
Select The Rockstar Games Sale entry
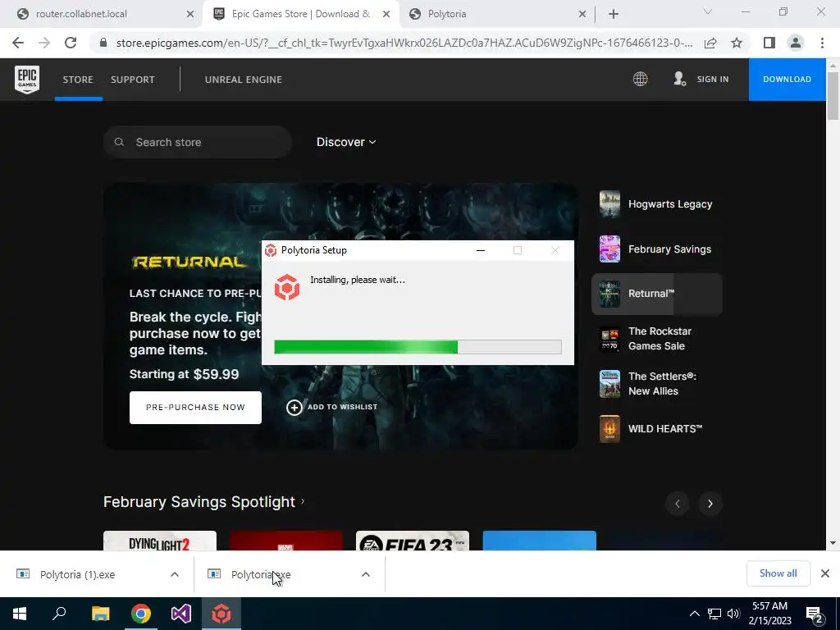click(x=657, y=339)
